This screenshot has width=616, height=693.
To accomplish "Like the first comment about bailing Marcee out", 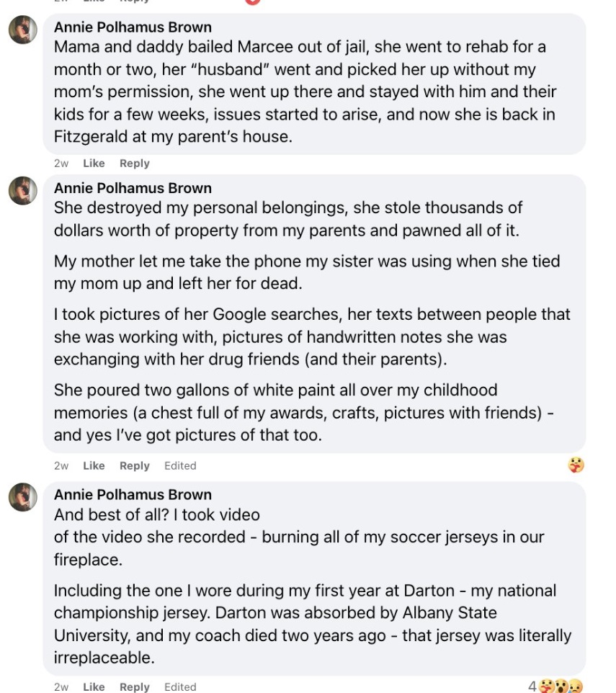I will click(x=93, y=163).
